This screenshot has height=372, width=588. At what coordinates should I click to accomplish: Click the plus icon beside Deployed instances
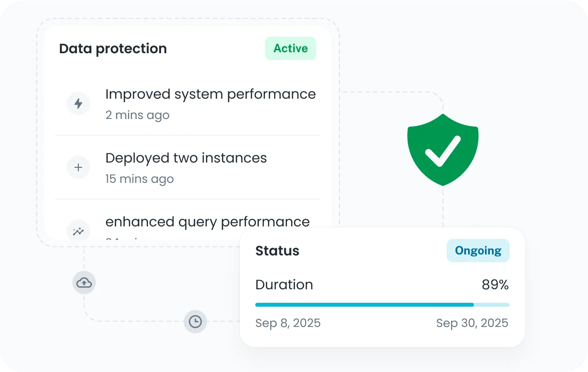(78, 167)
